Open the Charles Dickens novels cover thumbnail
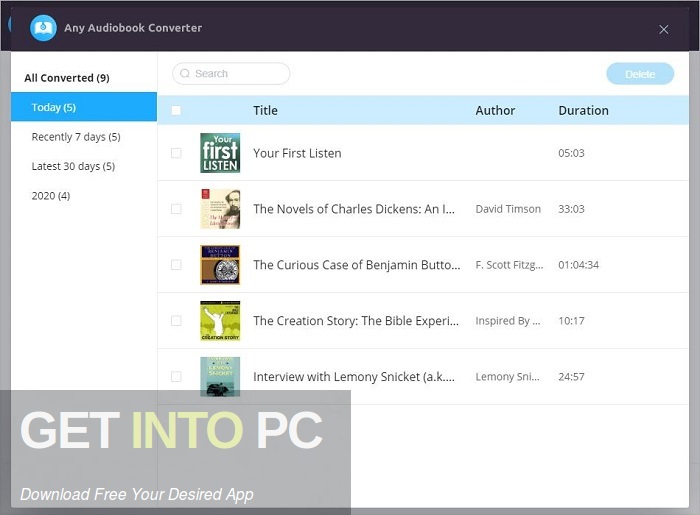700x515 pixels. pos(220,209)
